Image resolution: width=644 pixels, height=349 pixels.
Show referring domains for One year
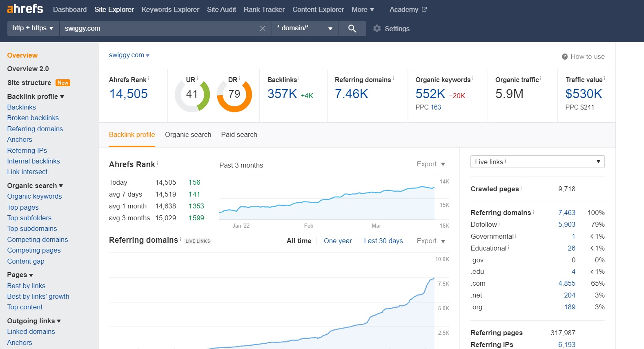click(338, 241)
